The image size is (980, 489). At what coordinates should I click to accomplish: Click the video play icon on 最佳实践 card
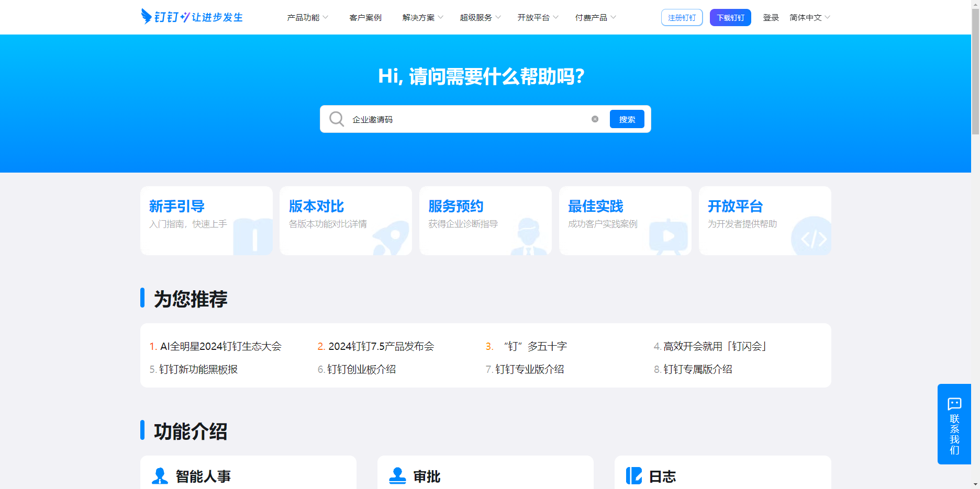coord(669,237)
